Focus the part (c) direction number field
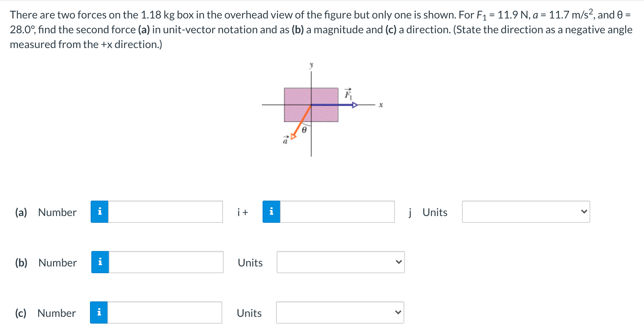 point(165,312)
